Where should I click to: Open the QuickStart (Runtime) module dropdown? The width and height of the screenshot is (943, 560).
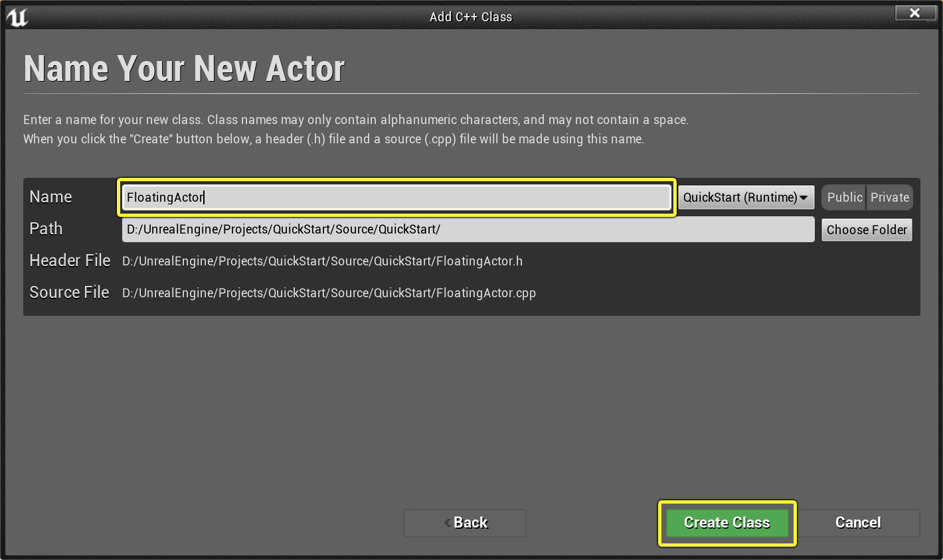pos(746,197)
